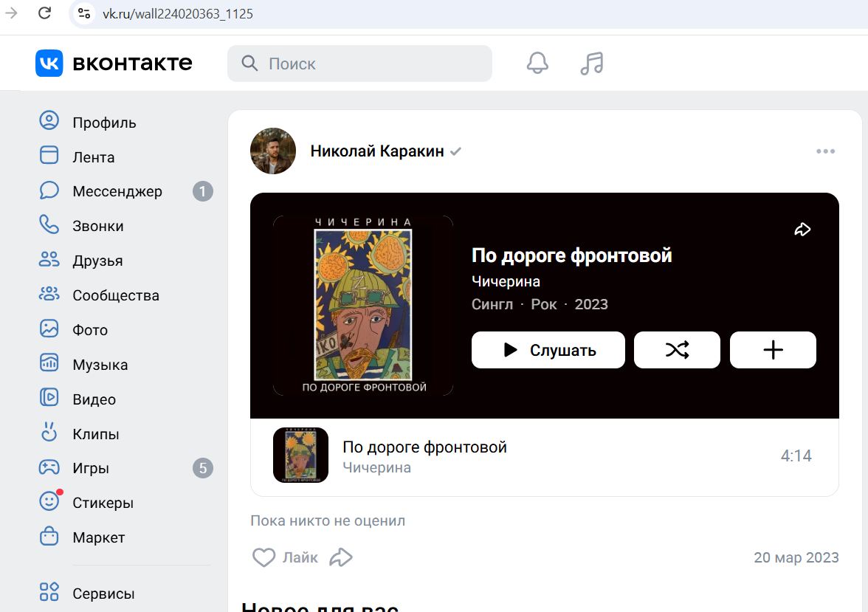Click the Мессенджер unread badge 1
Screen dimensions: 868x612
pos(202,192)
